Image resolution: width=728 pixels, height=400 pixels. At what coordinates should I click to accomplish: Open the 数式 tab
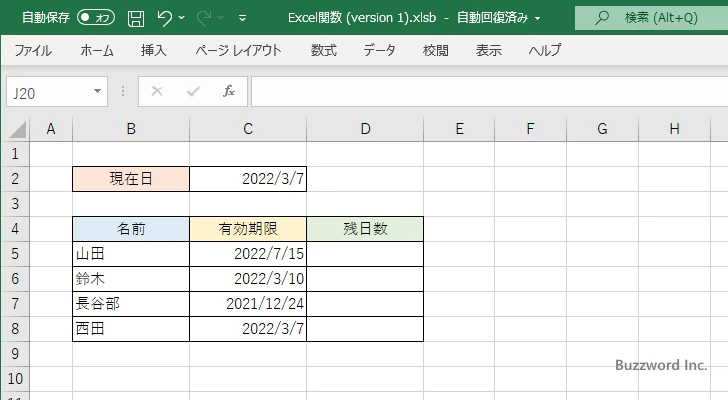point(324,50)
